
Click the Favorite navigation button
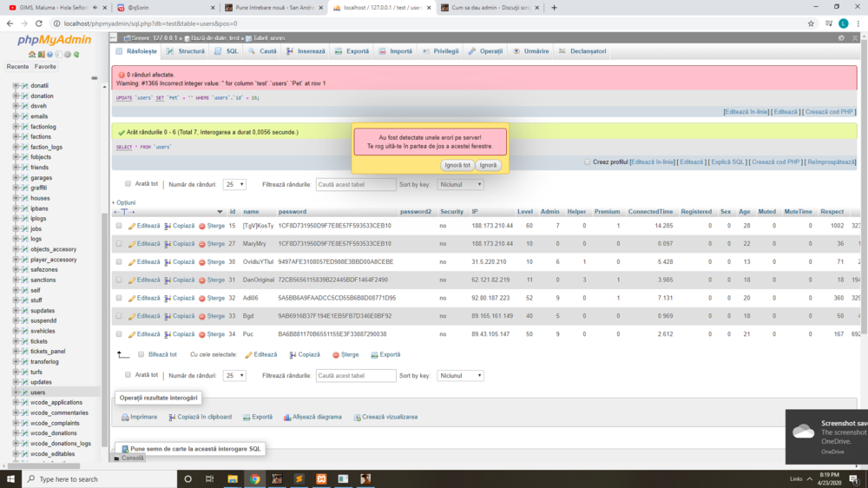[x=45, y=67]
